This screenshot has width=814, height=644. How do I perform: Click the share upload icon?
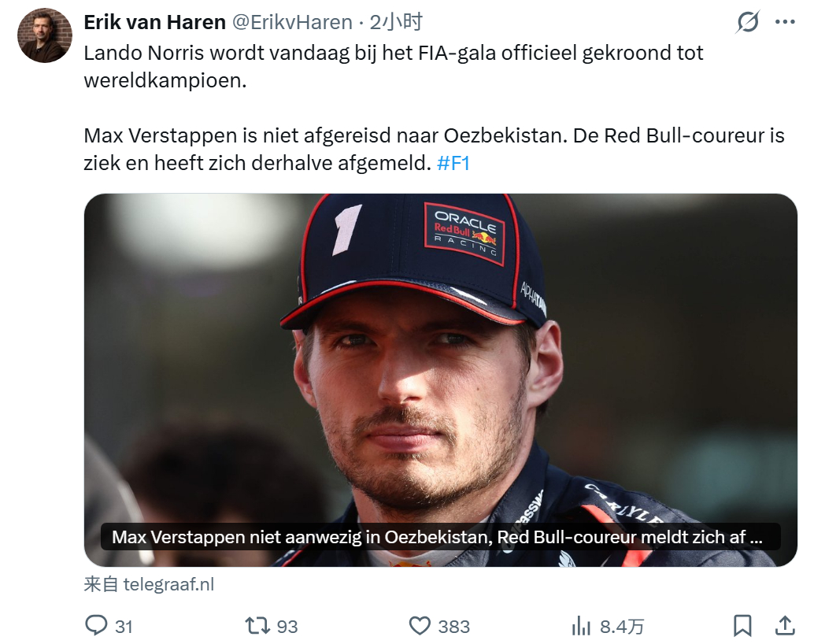click(x=785, y=625)
